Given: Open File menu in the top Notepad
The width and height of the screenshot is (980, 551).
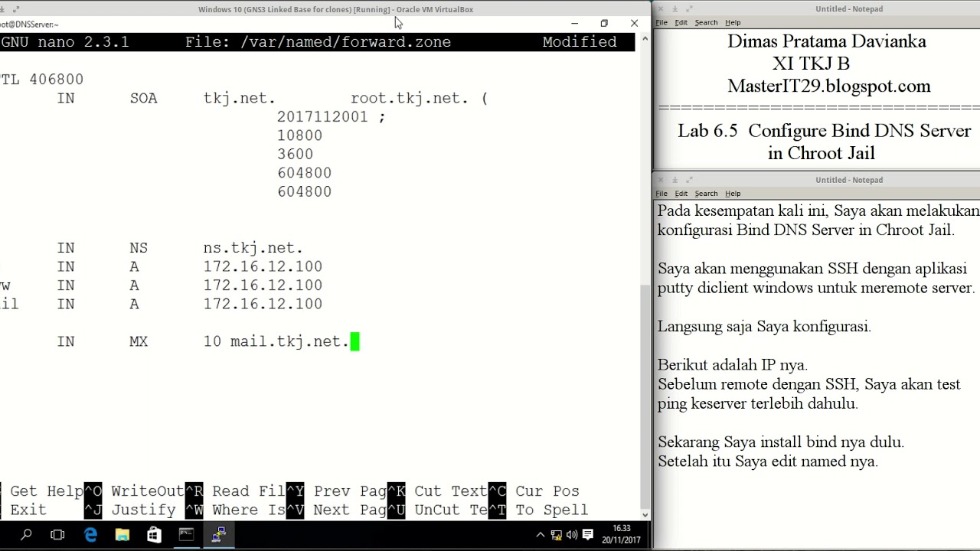Looking at the screenshot, I should [x=661, y=22].
